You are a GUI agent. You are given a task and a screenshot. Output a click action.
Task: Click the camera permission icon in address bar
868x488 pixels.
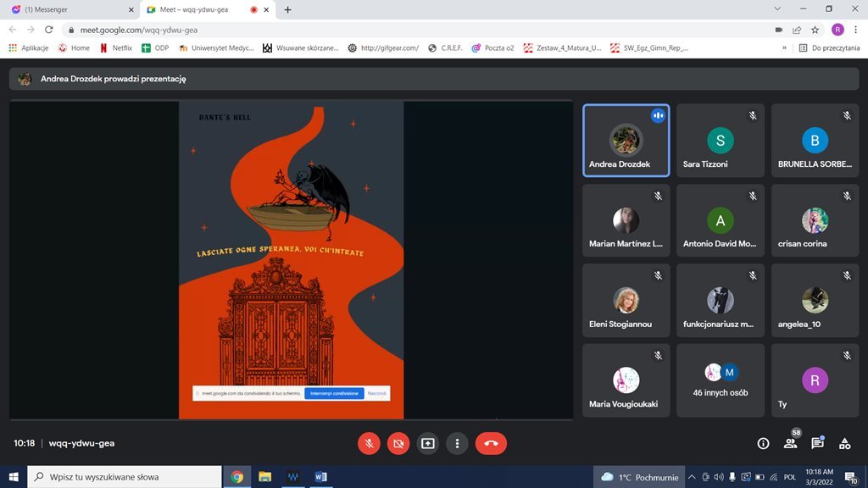(779, 30)
